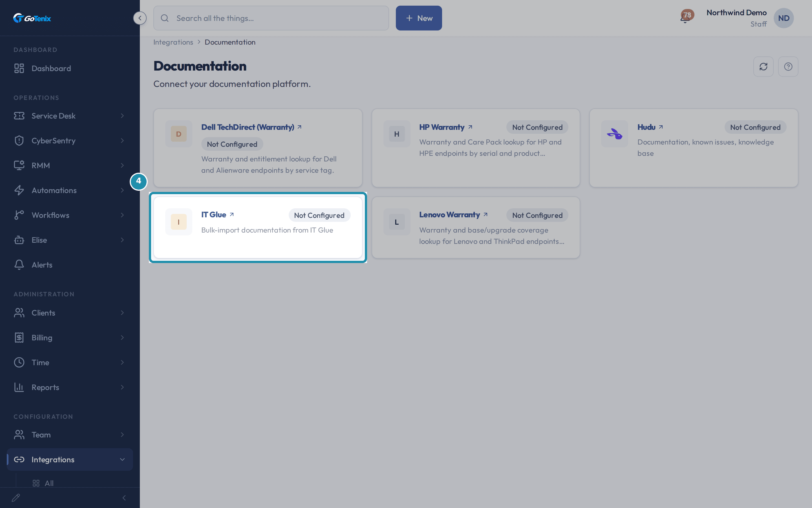
Task: Focus the Search all the things field
Action: [x=271, y=18]
